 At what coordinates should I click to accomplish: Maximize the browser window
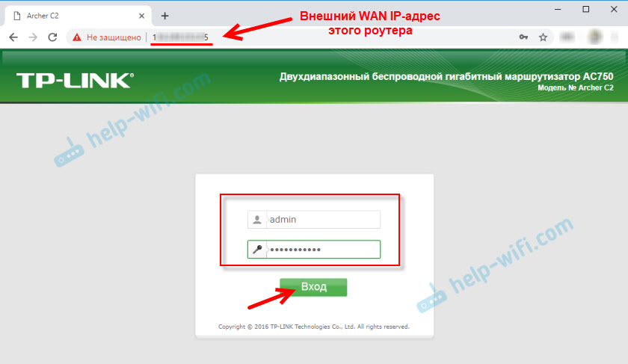586,9
